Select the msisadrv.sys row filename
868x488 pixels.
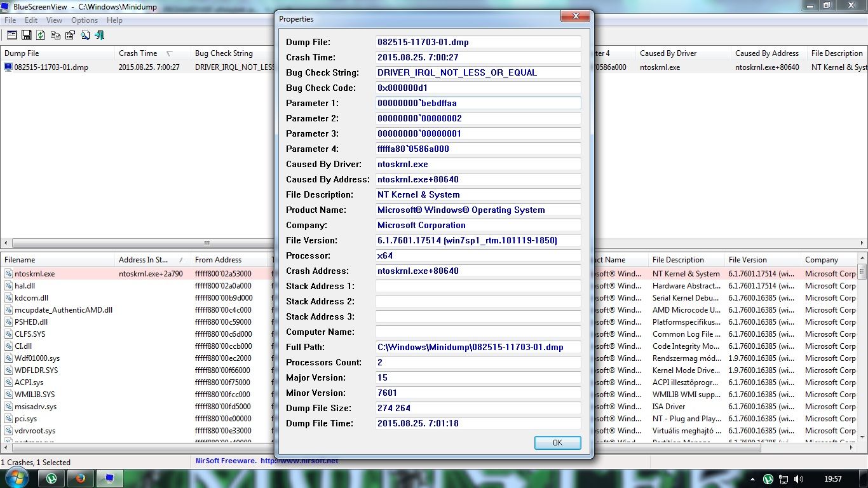tap(36, 407)
